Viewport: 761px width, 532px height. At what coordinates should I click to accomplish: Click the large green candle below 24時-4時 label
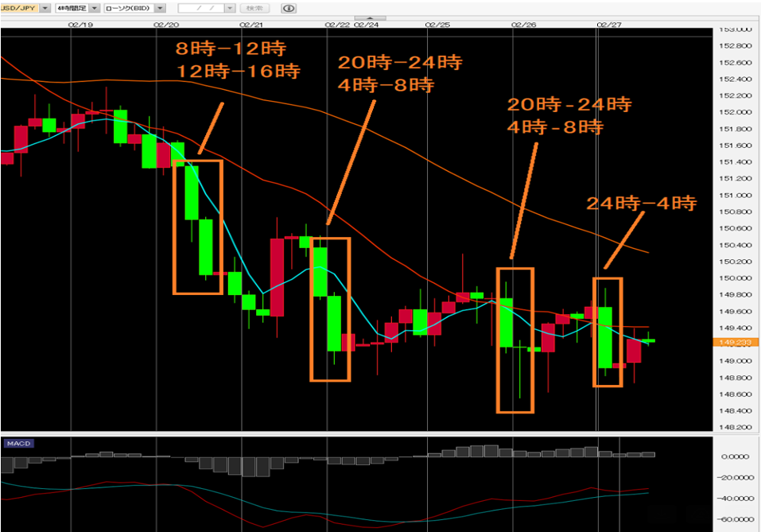click(605, 337)
